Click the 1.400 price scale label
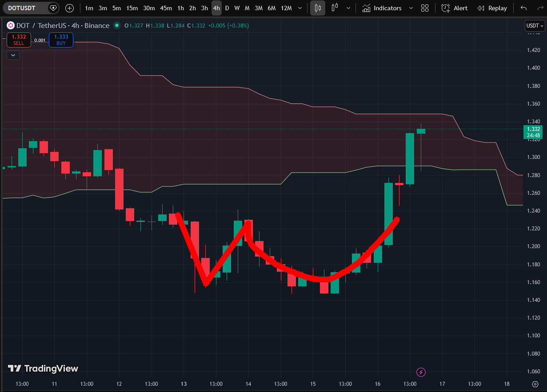This screenshot has height=392, width=547. tap(534, 68)
